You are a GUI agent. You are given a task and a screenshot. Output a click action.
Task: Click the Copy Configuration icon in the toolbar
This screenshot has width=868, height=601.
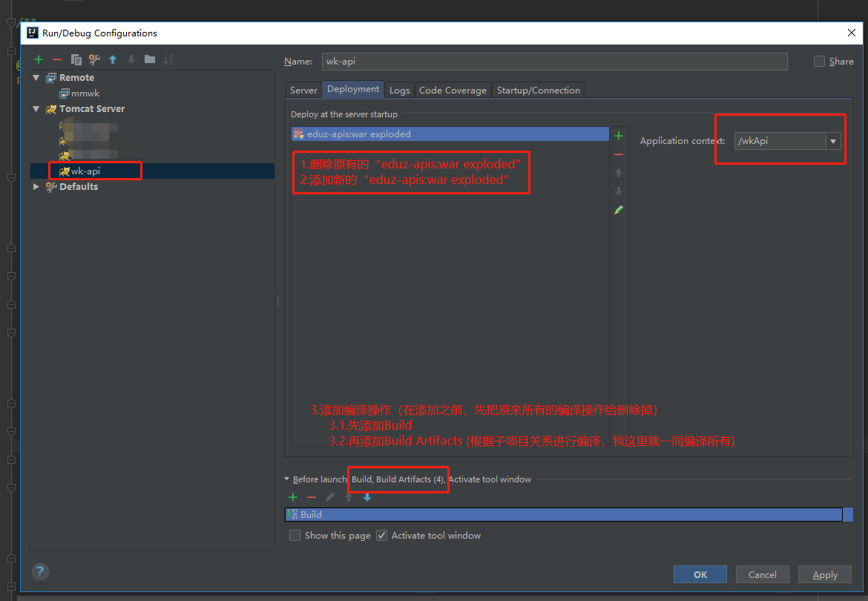pyautogui.click(x=75, y=59)
